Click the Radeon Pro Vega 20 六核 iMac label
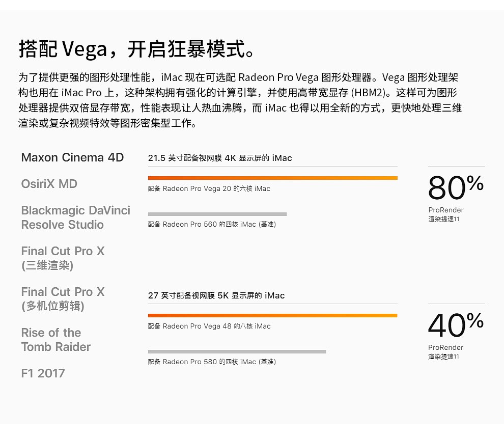Image resolution: width=504 pixels, height=437 pixels. coord(209,189)
